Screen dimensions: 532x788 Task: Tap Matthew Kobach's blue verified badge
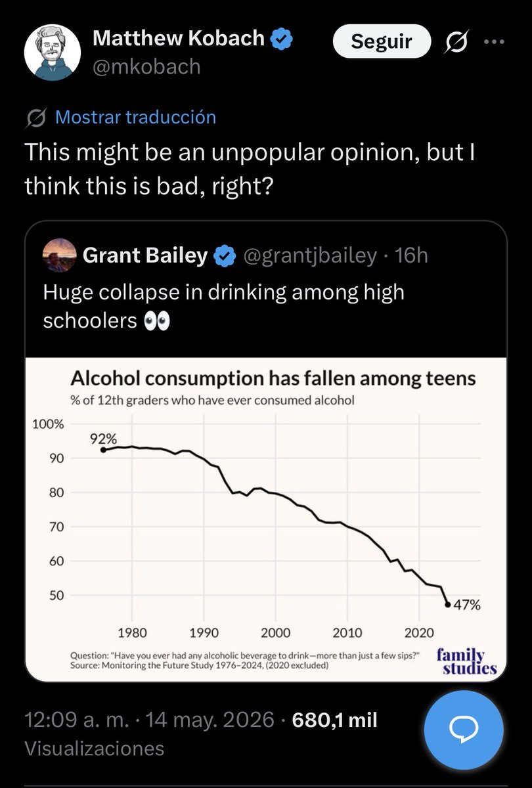(282, 39)
